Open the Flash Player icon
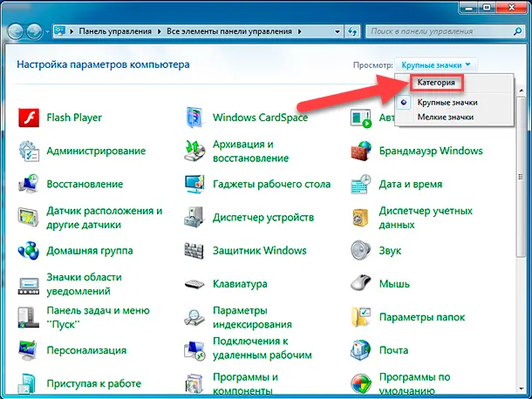Screen dimensions: 532x399 click(x=29, y=118)
